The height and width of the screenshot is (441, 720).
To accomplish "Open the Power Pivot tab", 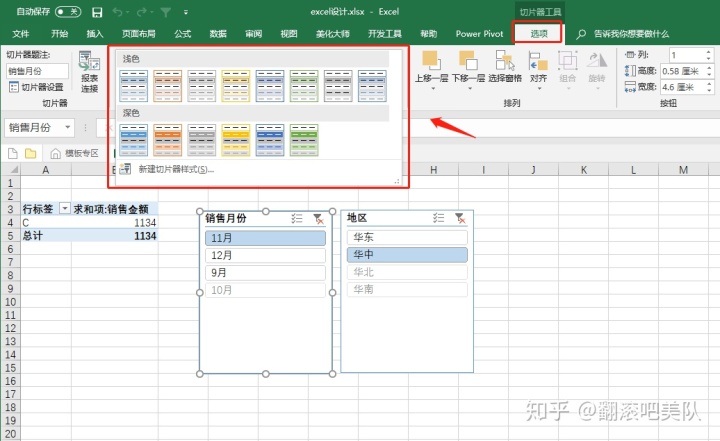I will [x=479, y=34].
